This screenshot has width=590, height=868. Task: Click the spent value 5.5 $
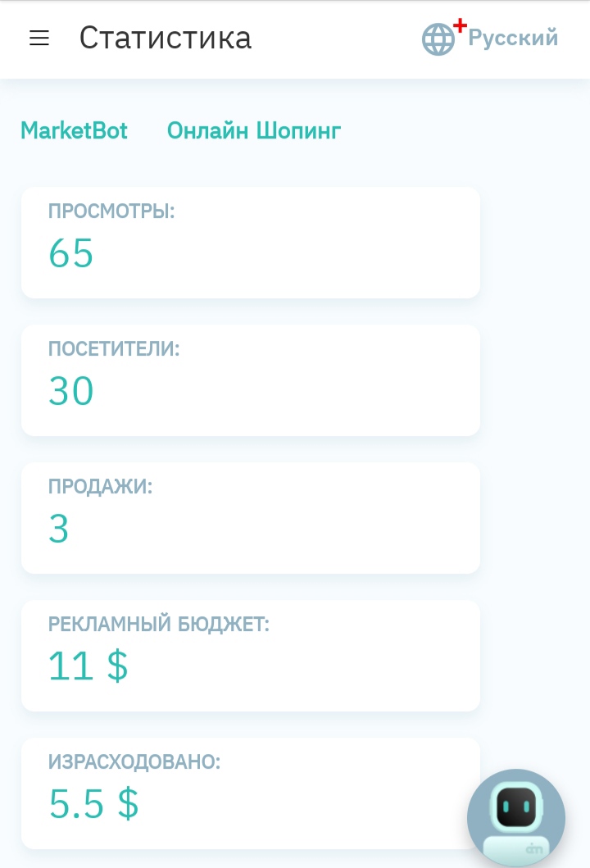pyautogui.click(x=93, y=804)
